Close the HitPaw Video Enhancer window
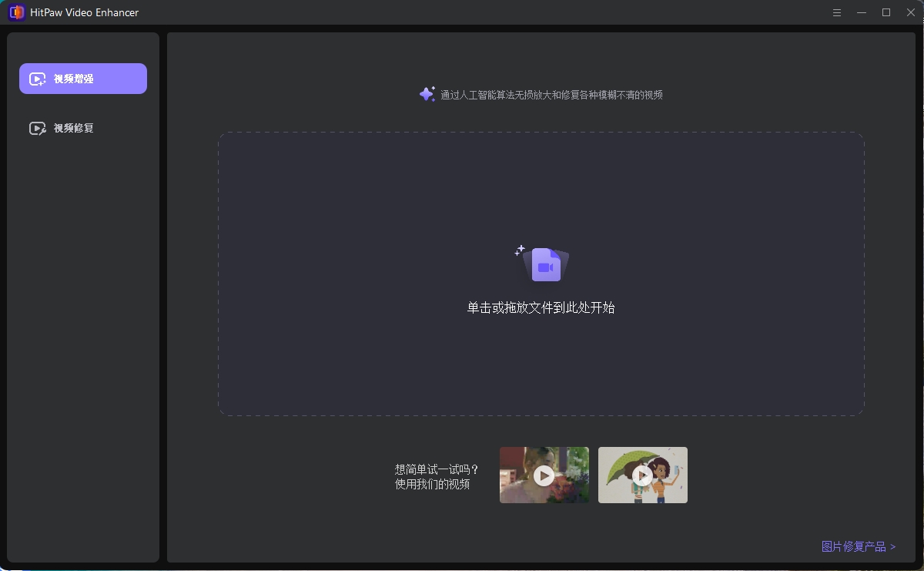Screen dimensions: 924x571 (910, 12)
